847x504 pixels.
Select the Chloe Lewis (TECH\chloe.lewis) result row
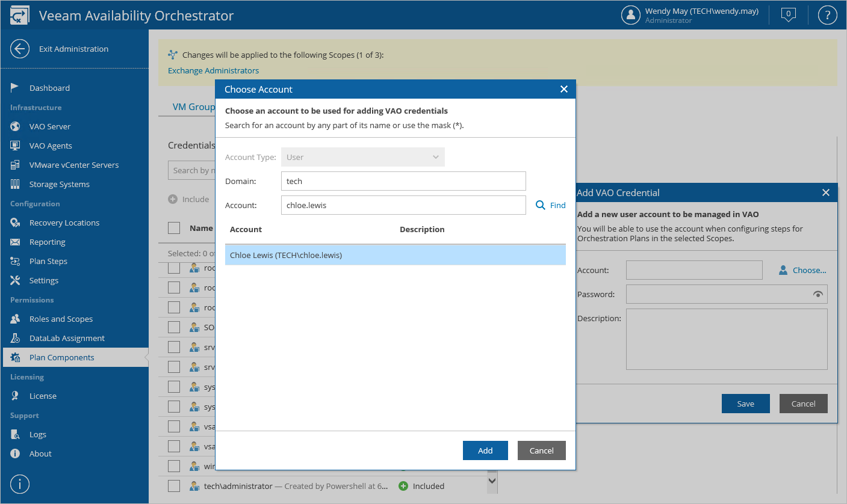point(396,255)
